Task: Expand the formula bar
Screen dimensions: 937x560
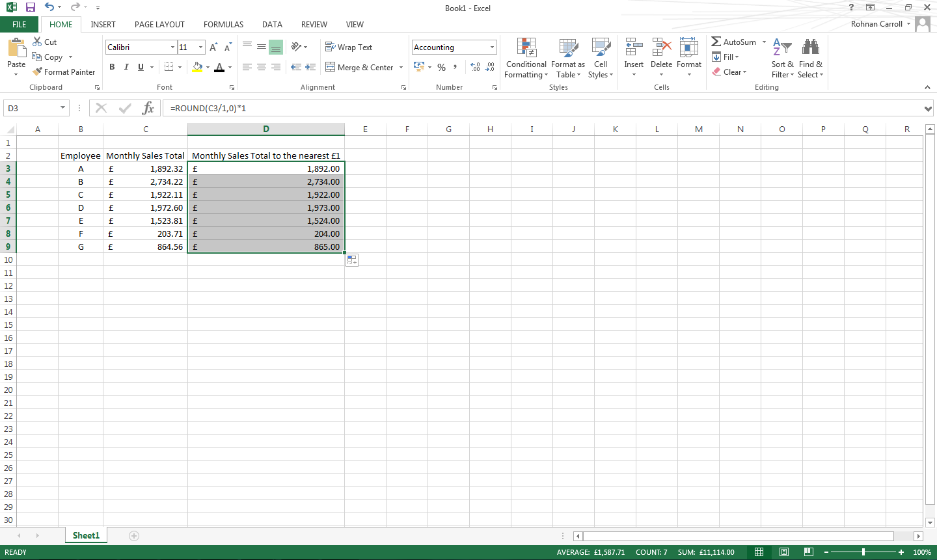Action: [x=929, y=109]
